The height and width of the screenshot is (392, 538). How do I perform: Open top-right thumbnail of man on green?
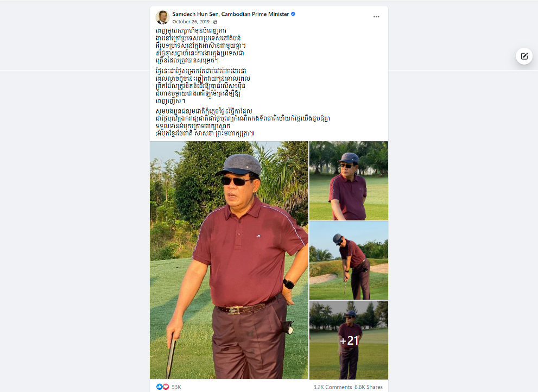(349, 181)
